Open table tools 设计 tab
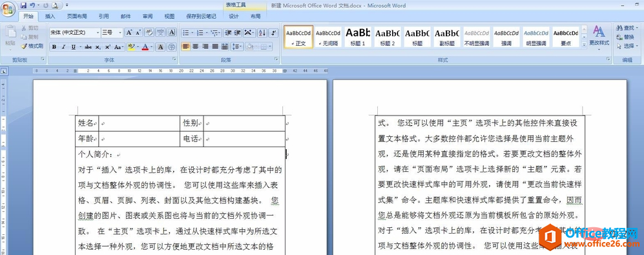644x255 pixels. (x=234, y=16)
